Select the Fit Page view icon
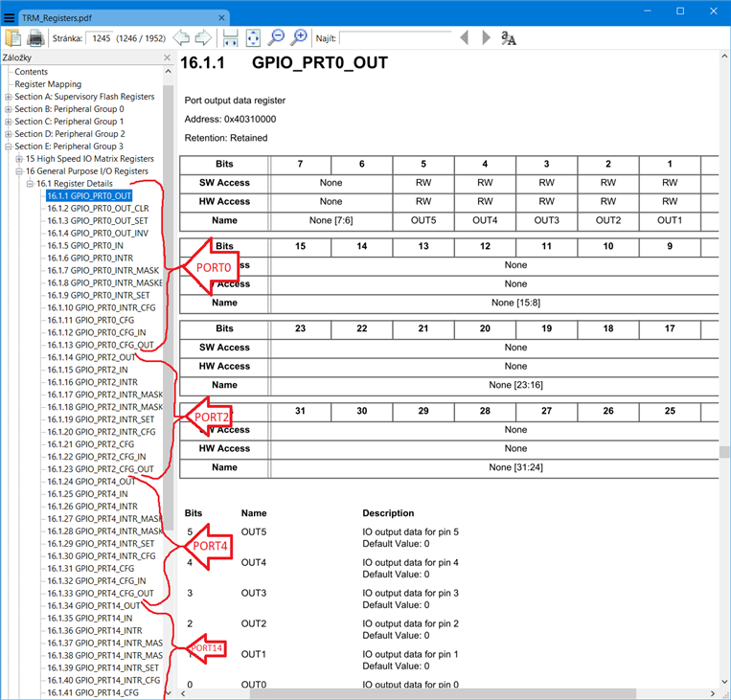 [253, 38]
